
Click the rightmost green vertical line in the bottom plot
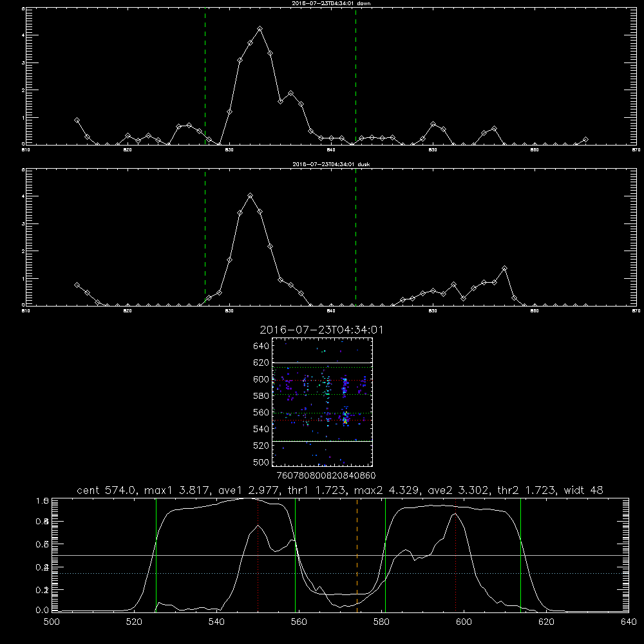click(520, 555)
